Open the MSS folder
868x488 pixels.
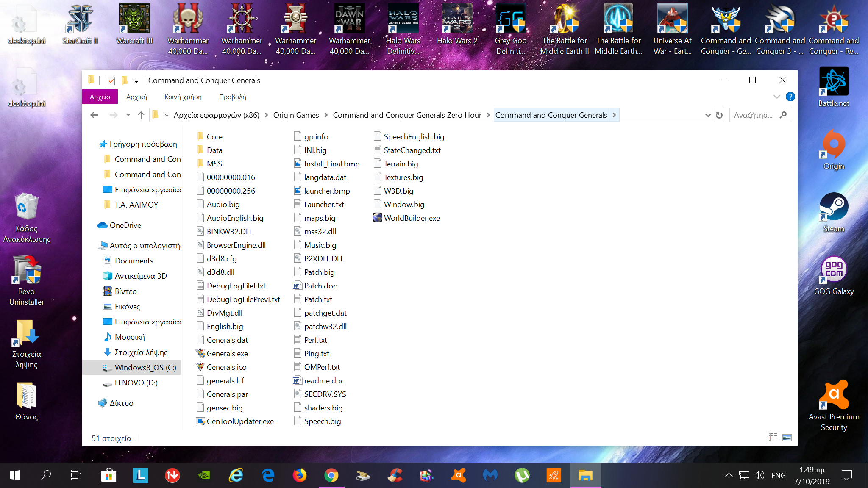(x=209, y=164)
